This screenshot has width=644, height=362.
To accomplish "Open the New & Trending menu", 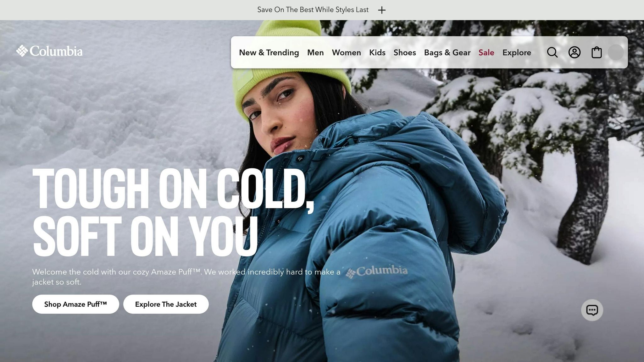I will [269, 52].
